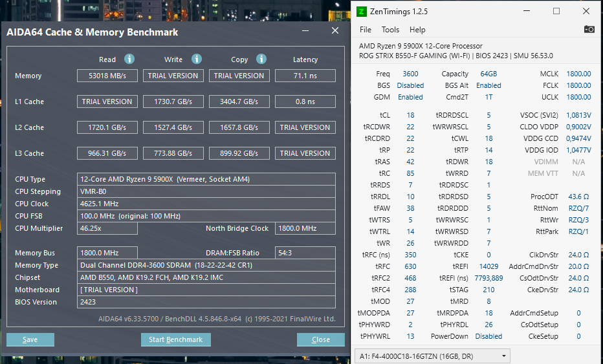This screenshot has height=364, width=603.
Task: Click the Memory Latency value 71.1 ns
Action: pos(305,76)
